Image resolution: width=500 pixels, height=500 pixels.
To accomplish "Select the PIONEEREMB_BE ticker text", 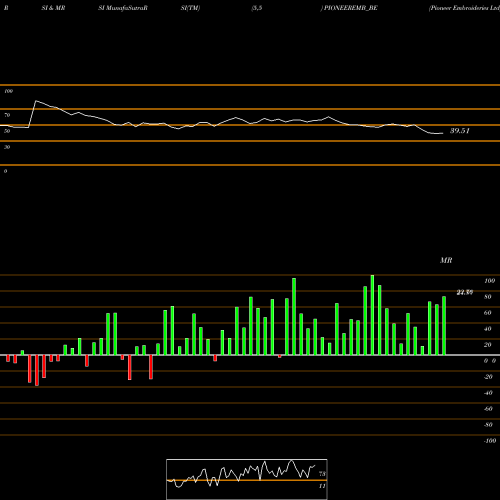I will click(351, 8).
